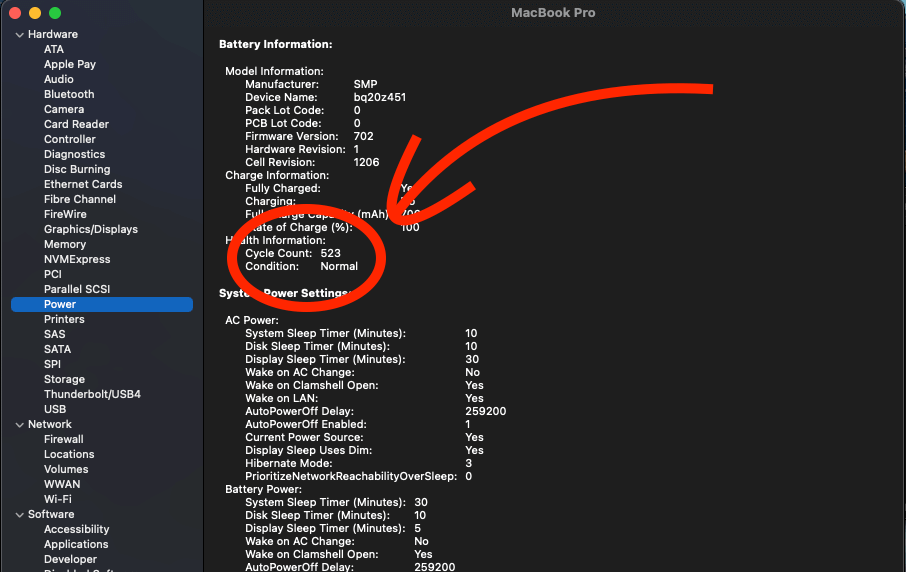This screenshot has width=906, height=572.
Task: Open Locations under Network
Action: coord(69,455)
